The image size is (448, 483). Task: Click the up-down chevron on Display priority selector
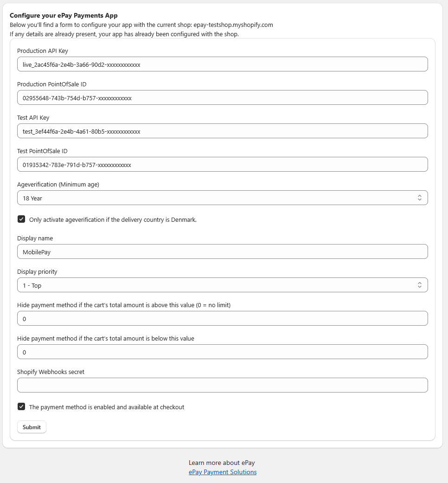[x=420, y=285]
